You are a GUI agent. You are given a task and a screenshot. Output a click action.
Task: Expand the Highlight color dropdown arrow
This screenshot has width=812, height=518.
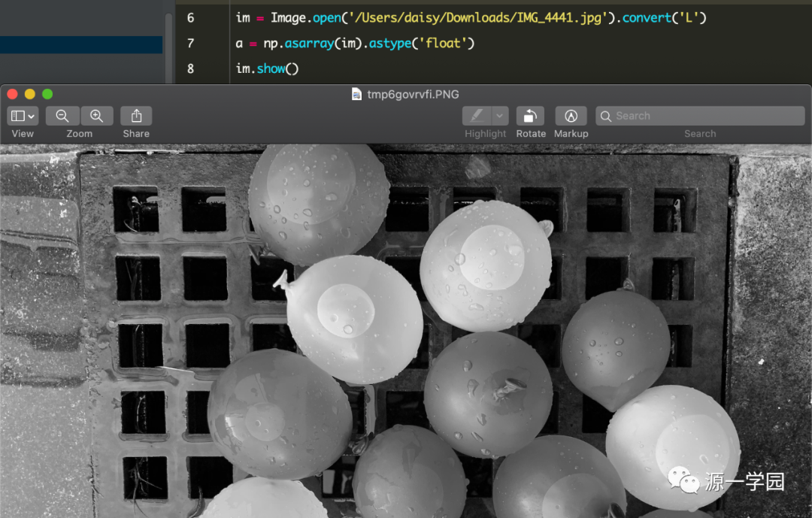click(x=500, y=116)
